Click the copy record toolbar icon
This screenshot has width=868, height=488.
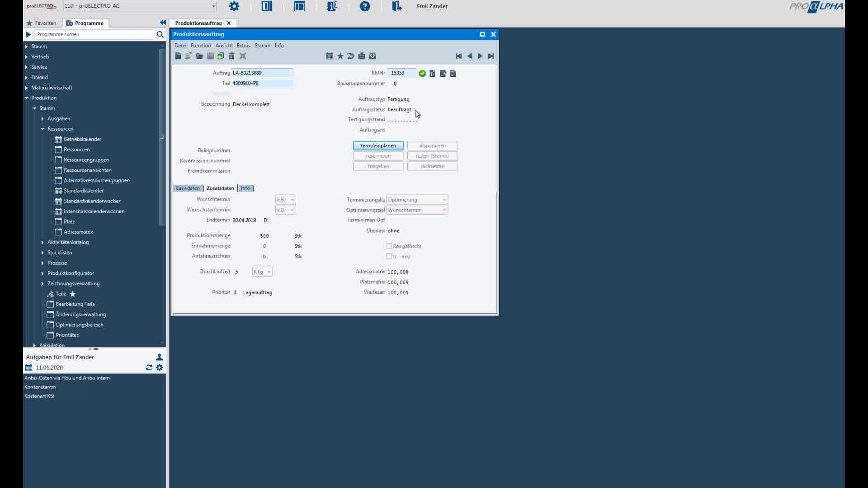pyautogui.click(x=221, y=56)
